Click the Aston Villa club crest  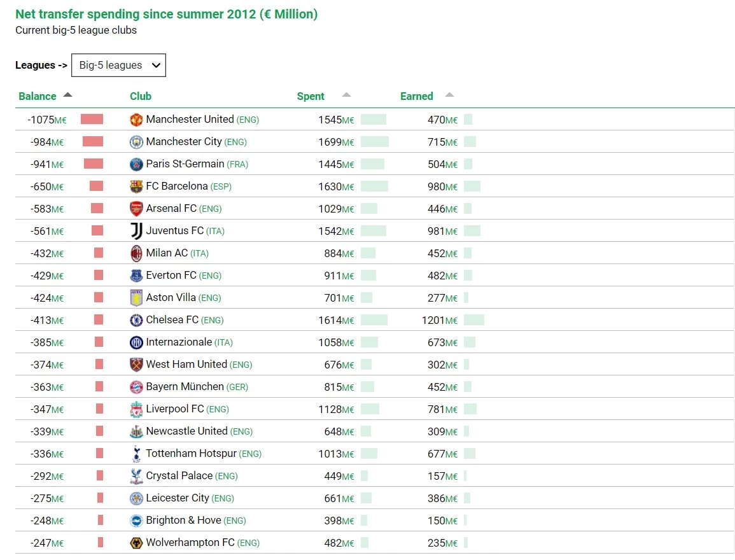click(136, 298)
